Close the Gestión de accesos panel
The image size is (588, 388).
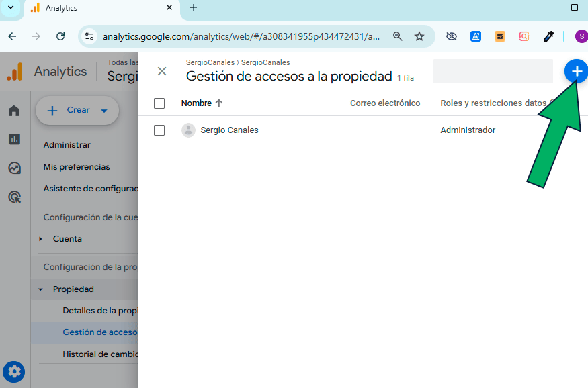point(161,71)
